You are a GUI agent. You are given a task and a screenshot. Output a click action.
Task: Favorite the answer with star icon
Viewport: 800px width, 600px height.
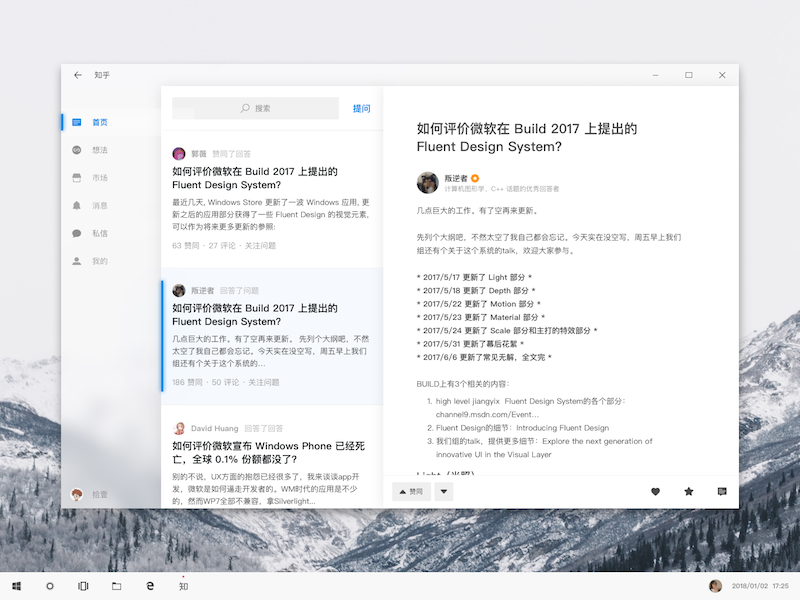point(689,491)
